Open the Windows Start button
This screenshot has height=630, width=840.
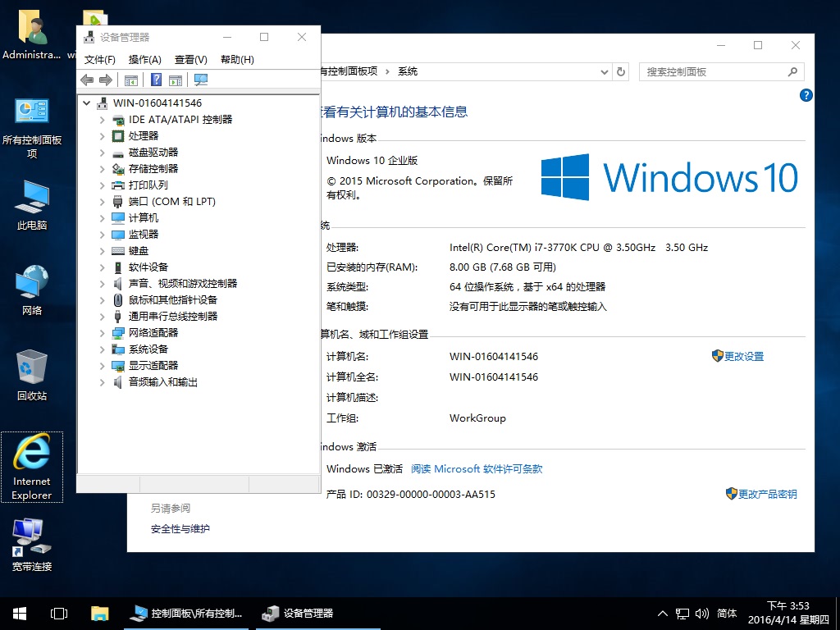pos(20,614)
